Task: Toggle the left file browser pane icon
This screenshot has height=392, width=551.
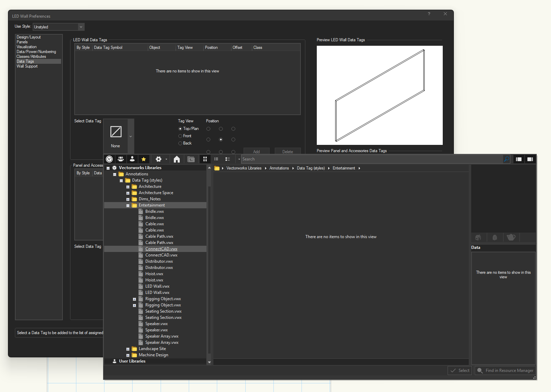Action: pyautogui.click(x=519, y=159)
